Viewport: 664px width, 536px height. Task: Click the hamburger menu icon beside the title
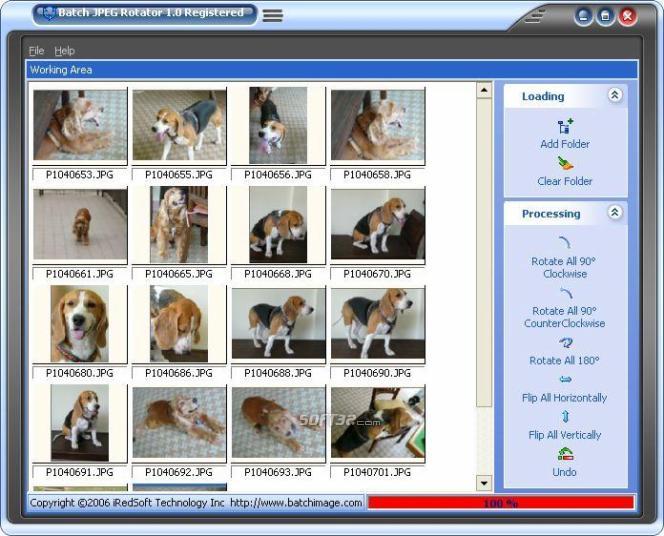(273, 16)
